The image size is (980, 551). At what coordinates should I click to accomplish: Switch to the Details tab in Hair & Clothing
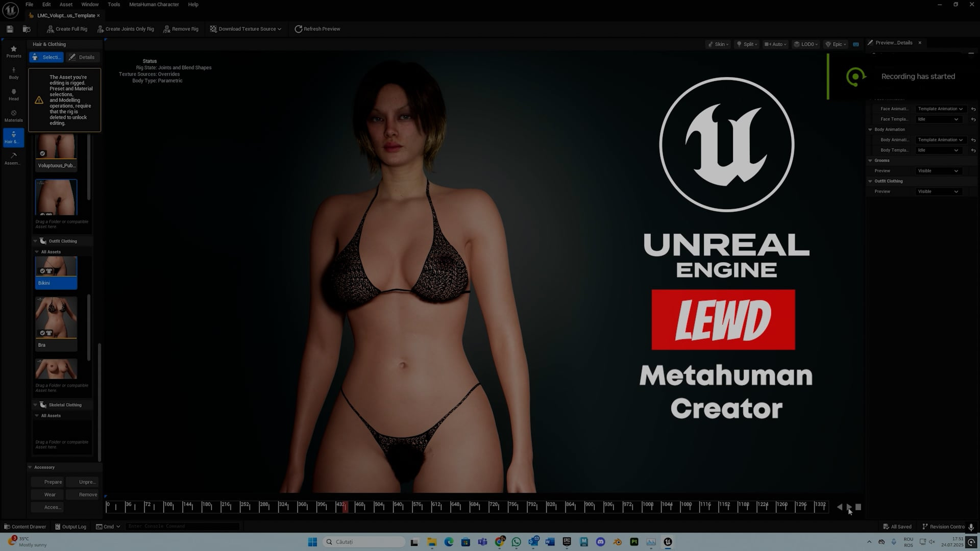82,57
